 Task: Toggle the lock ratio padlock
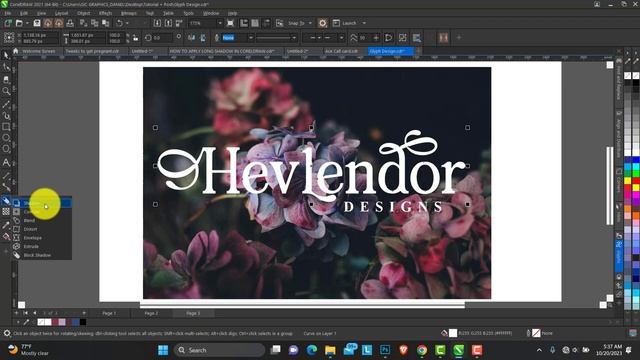tap(136, 38)
